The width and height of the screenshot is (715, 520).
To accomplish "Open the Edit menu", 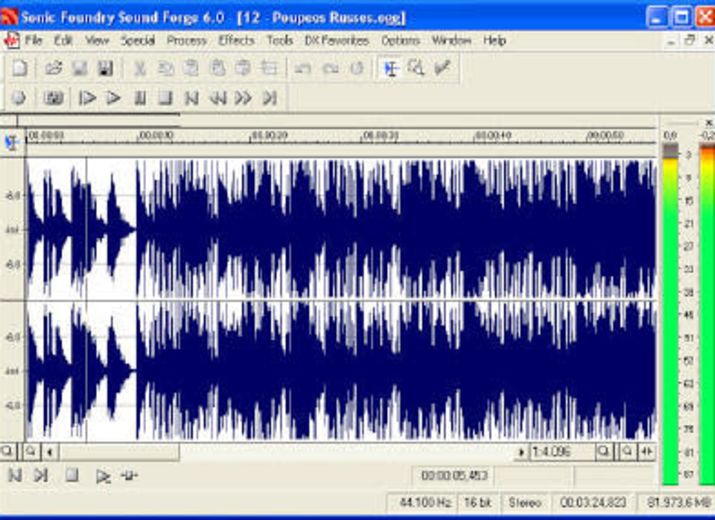I will (x=63, y=41).
